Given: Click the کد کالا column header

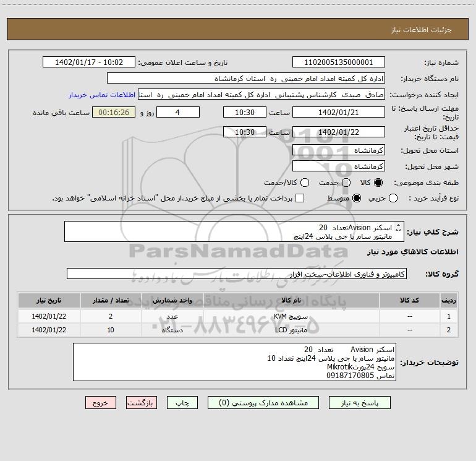Looking at the screenshot, I should (x=410, y=301).
